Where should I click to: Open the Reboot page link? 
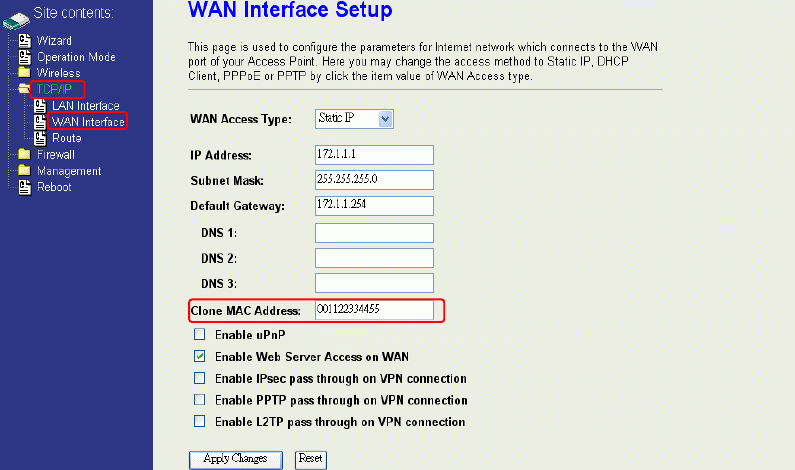(x=54, y=187)
